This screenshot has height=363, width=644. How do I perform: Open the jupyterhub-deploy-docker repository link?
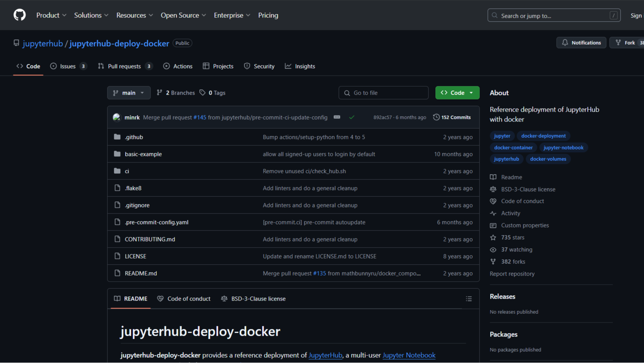119,44
